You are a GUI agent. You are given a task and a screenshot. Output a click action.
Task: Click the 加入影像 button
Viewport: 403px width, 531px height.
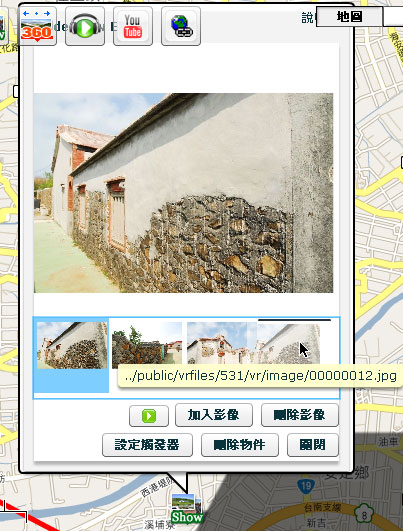tap(214, 415)
